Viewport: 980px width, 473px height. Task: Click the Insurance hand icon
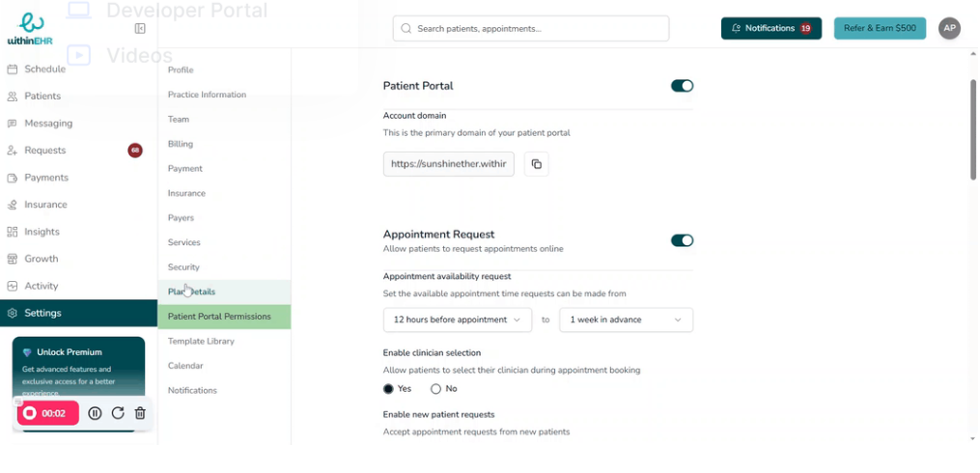(12, 205)
